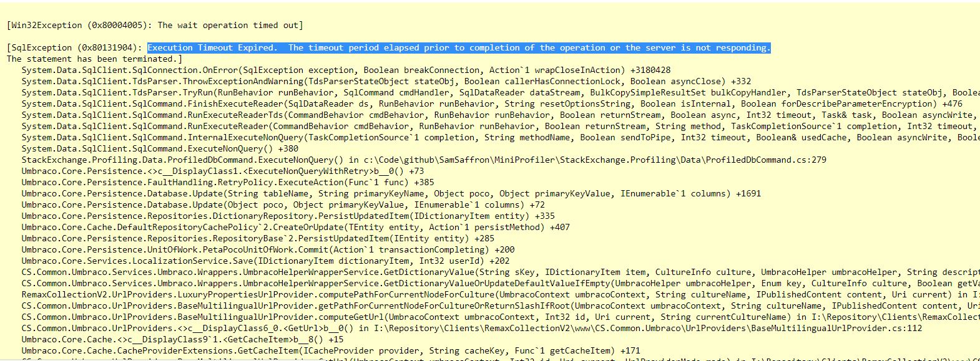Screen dimensions: 980x361
Task: Select the RepositoryBase PersistUpdatedItem +285 line
Action: [x=258, y=239]
